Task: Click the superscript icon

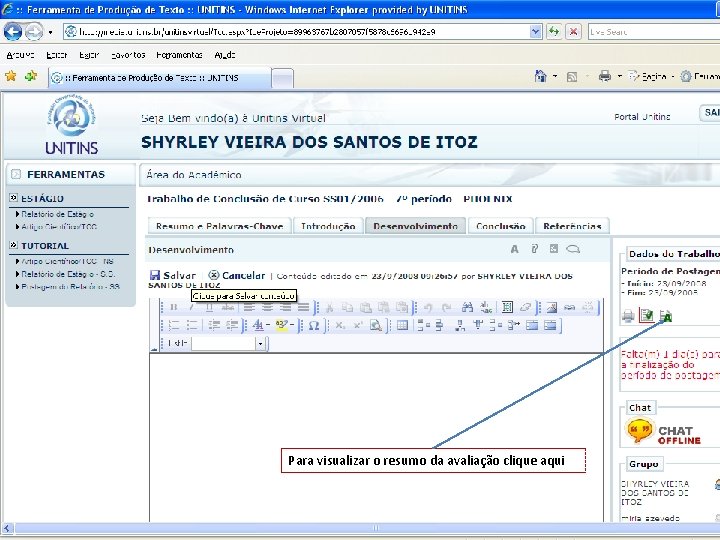Action: coord(358,326)
